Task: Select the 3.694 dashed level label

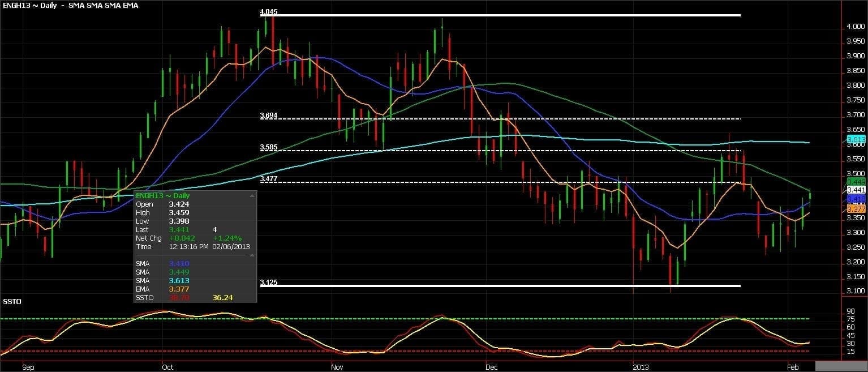Action: (269, 116)
